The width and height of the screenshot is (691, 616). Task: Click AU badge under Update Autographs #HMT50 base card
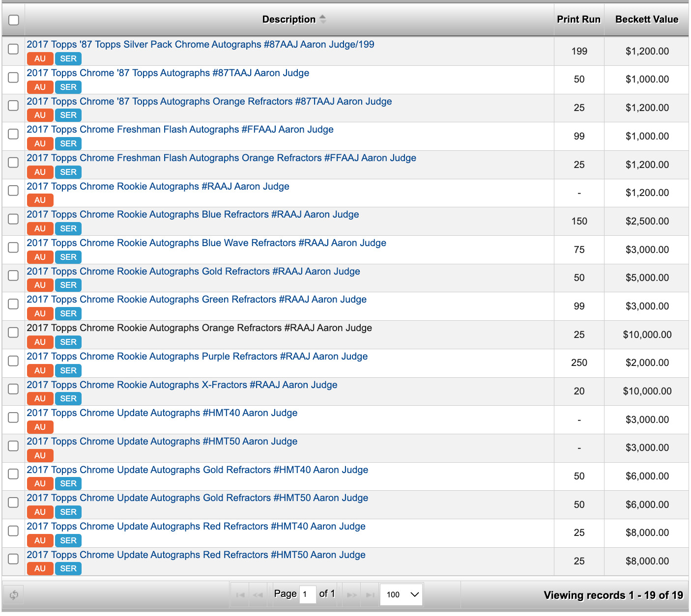pyautogui.click(x=40, y=456)
